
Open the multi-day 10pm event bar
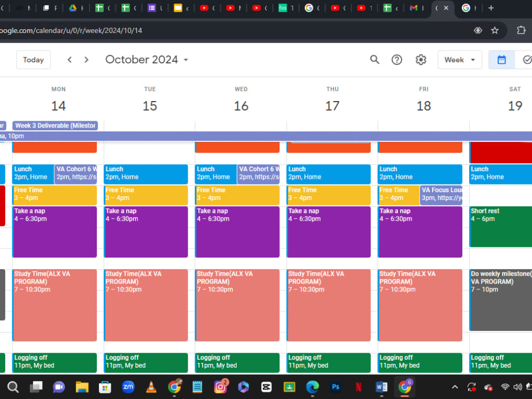click(266, 136)
